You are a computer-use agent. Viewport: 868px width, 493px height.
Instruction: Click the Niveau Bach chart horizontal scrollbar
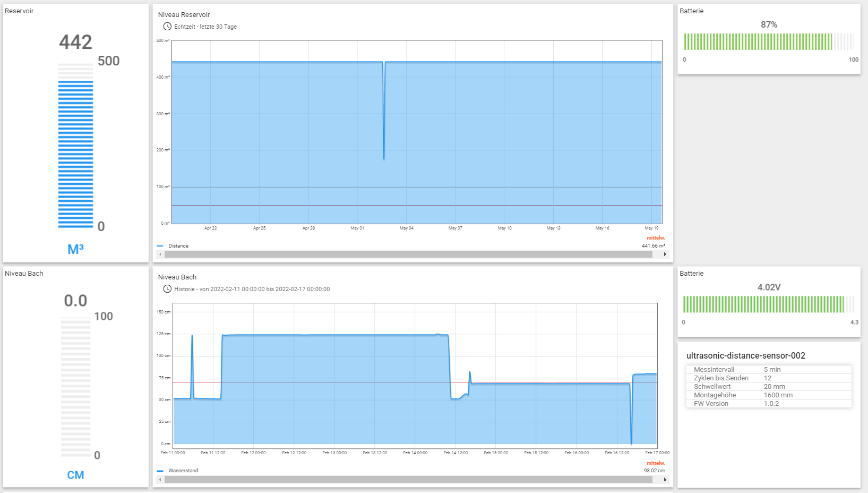(408, 480)
